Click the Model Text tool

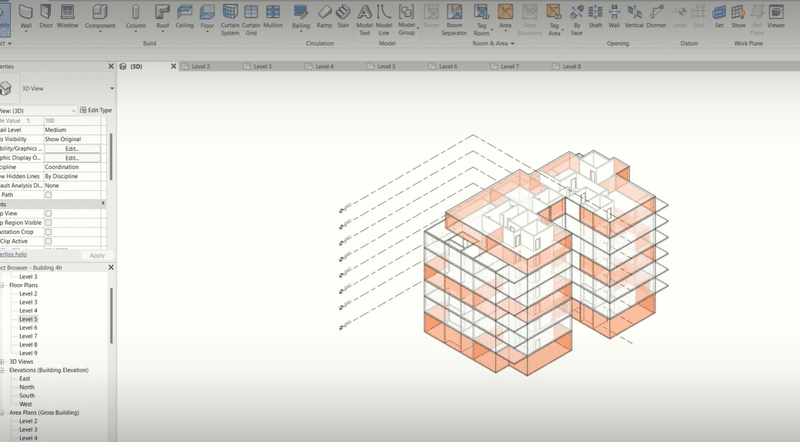tap(364, 19)
